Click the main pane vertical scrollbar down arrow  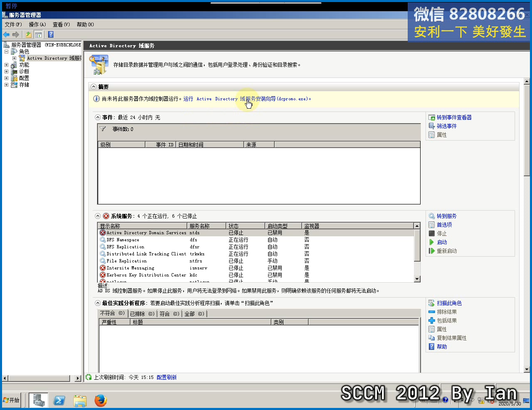click(x=527, y=369)
